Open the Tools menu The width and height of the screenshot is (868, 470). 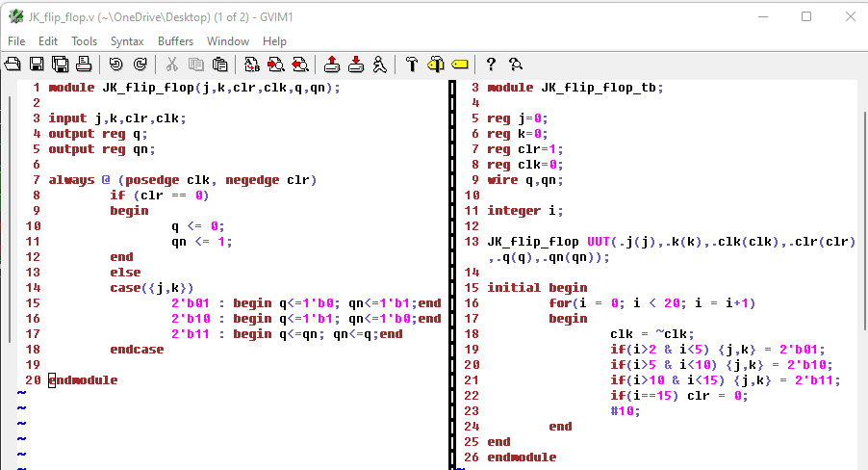(x=84, y=41)
